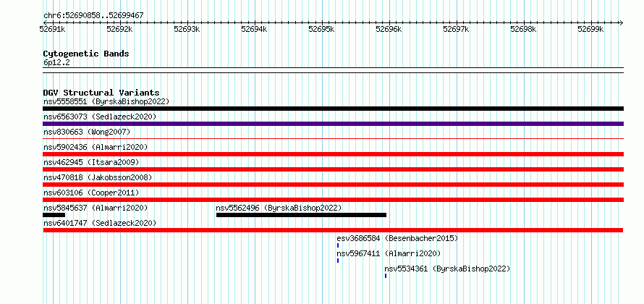Click the short black nsv5845637 bar
The height and width of the screenshot is (304, 644).
point(54,215)
